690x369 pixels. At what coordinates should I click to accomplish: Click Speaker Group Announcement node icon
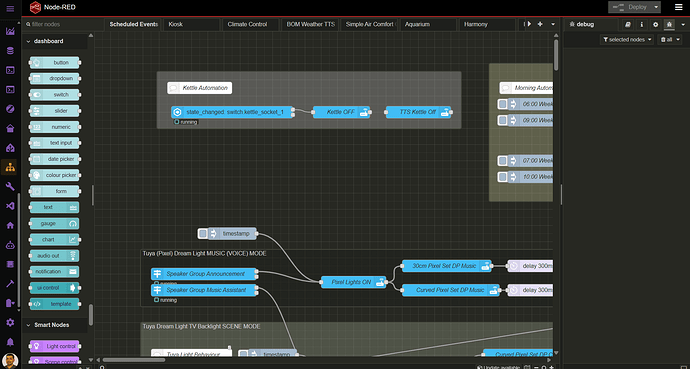tap(157, 274)
